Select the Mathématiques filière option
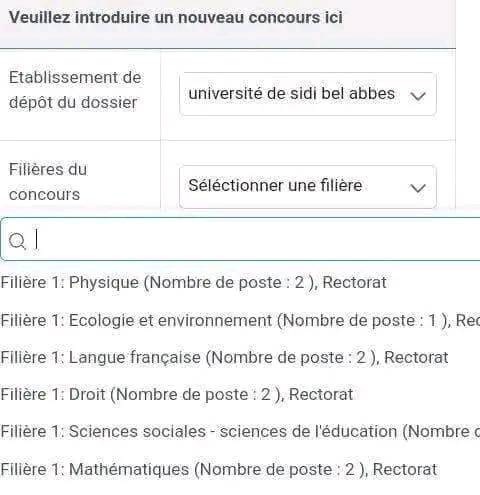Screen dimensions: 480x495 coord(219,469)
